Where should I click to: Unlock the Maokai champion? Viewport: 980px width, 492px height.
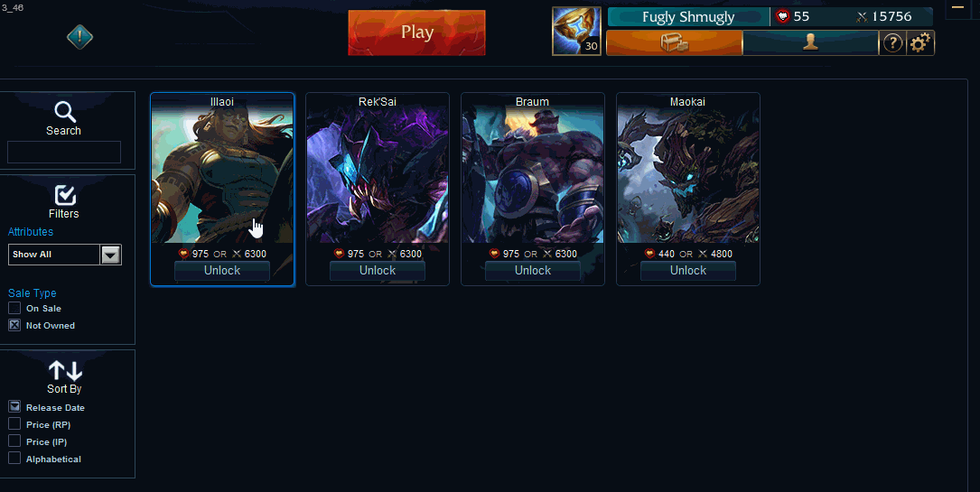coord(688,270)
